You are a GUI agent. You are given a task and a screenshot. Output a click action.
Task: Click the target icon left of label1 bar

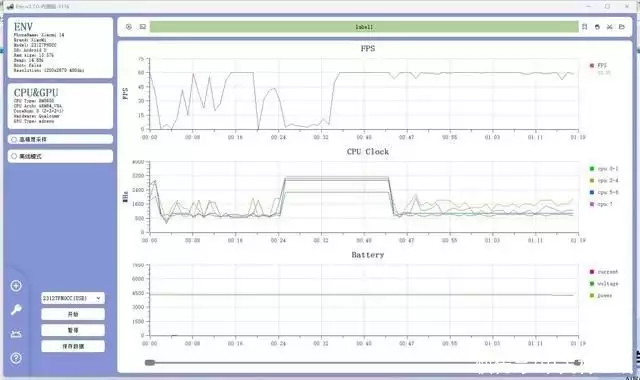[x=129, y=27]
